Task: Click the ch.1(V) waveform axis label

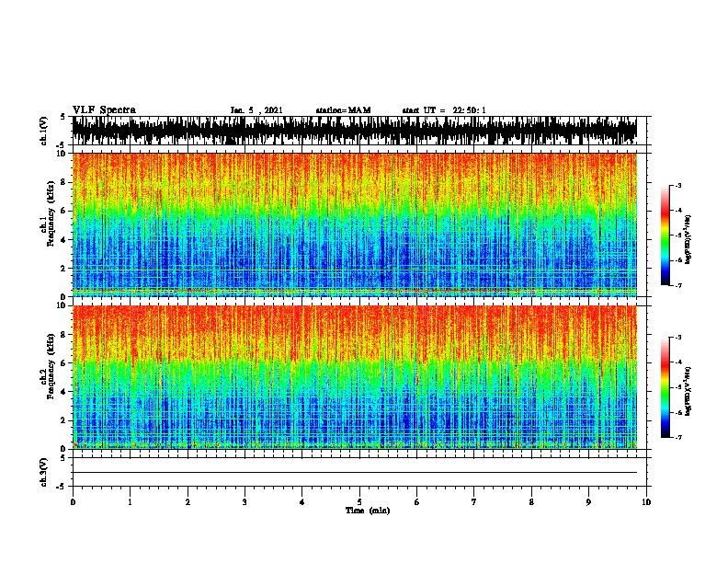Action: pyautogui.click(x=44, y=131)
